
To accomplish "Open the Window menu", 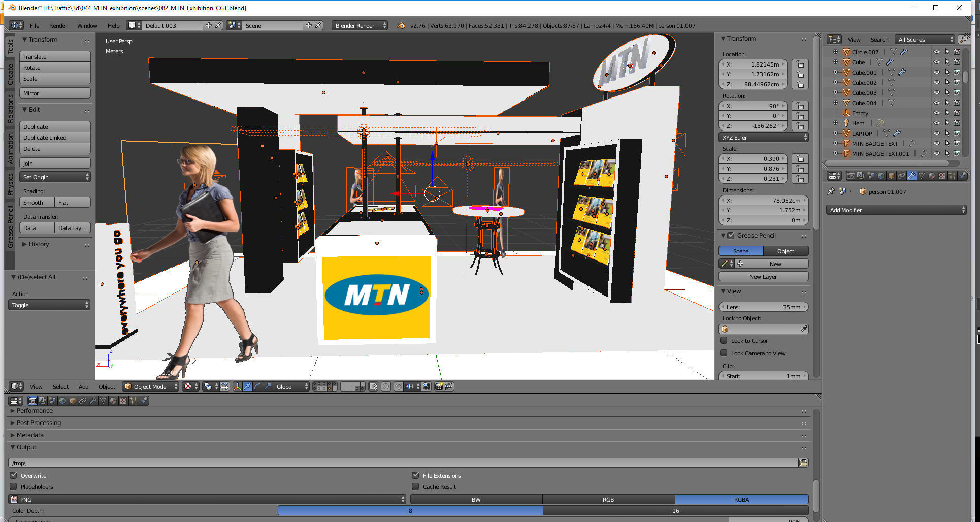I will (x=87, y=25).
